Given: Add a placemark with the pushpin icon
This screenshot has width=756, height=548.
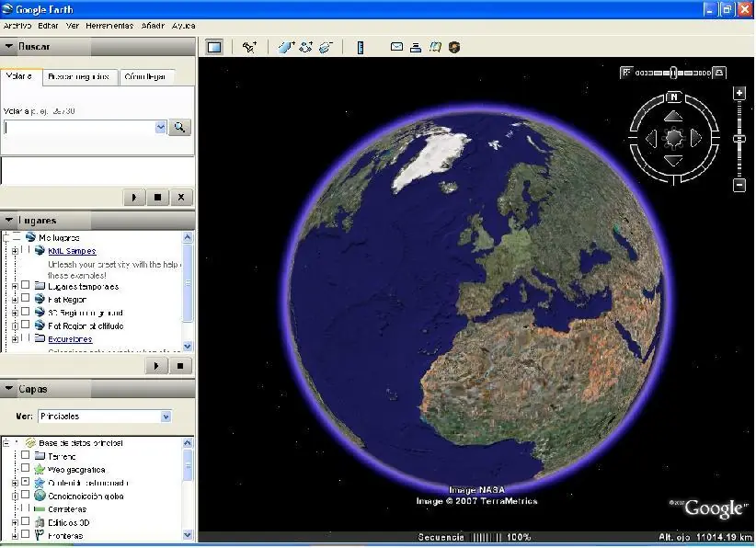Looking at the screenshot, I should tap(249, 47).
